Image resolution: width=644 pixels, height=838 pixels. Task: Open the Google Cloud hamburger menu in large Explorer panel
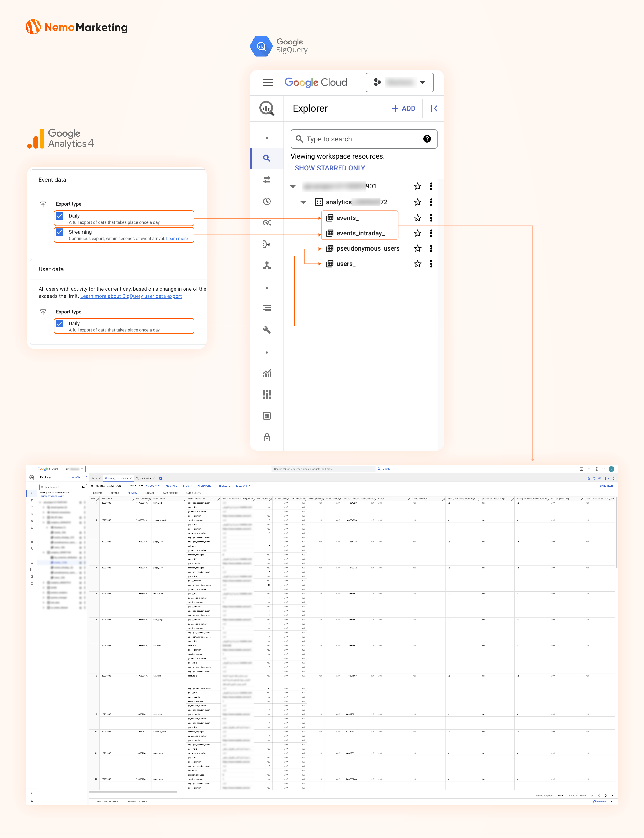268,82
